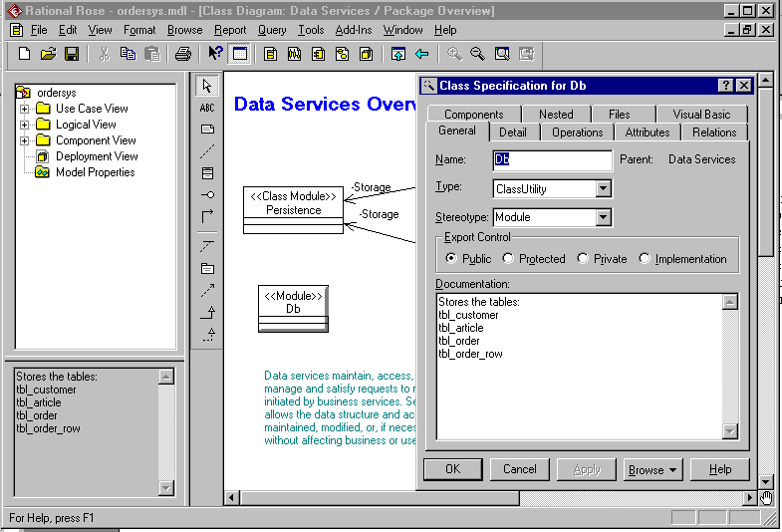Viewport: 782px width, 532px height.
Task: Click the Cancel button in dialog
Action: pos(519,469)
